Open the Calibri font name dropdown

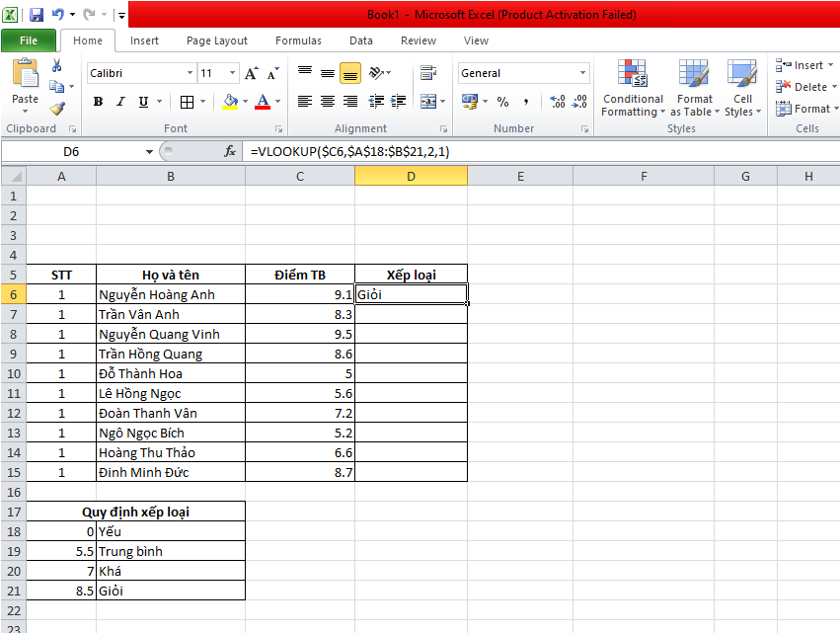click(190, 73)
